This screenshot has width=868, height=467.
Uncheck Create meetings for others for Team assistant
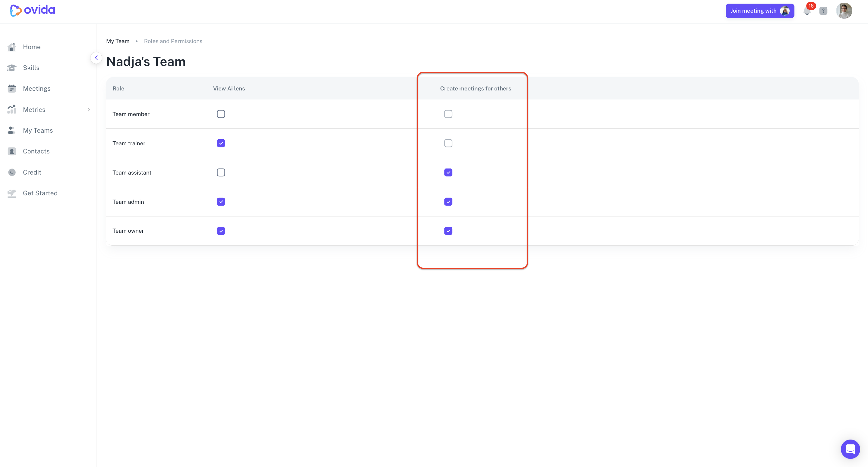(448, 172)
